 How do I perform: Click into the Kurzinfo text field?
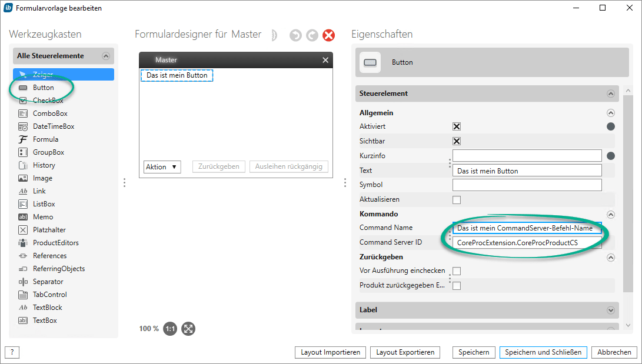tap(527, 156)
